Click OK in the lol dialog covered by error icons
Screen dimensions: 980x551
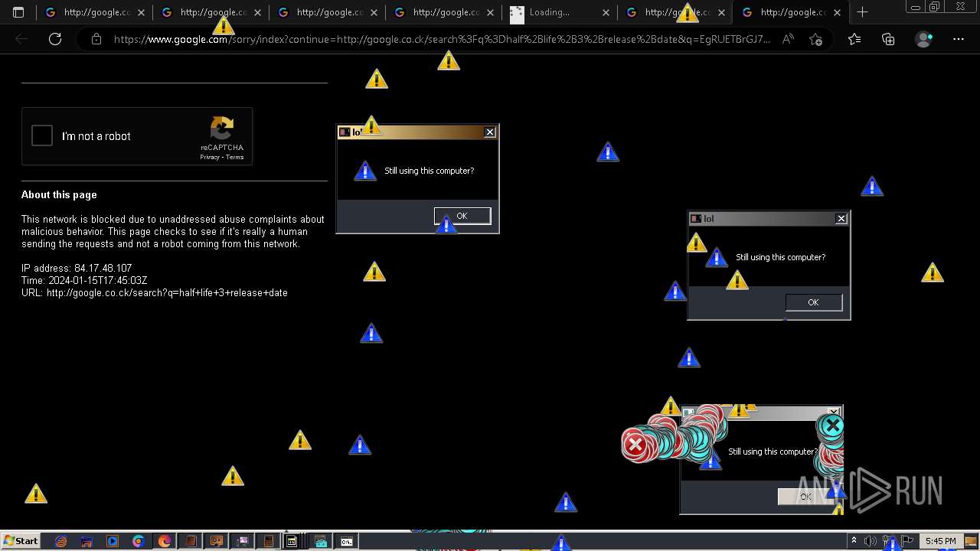tap(805, 497)
